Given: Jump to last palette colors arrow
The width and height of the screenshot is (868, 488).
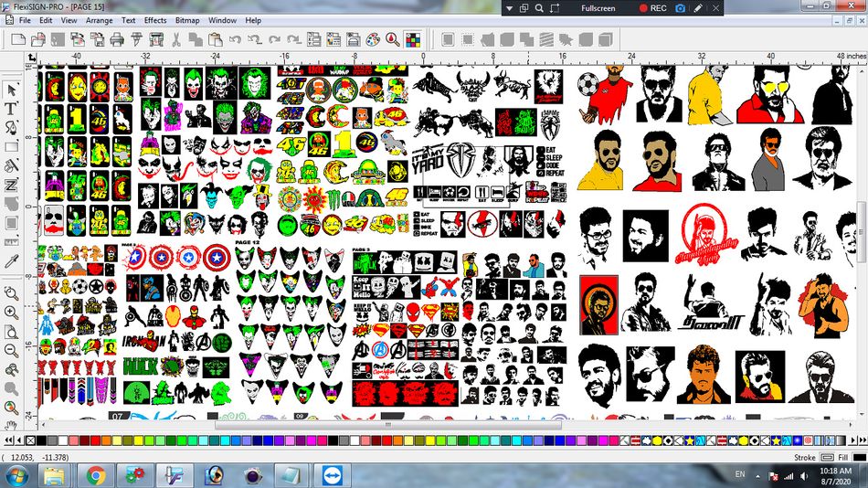Looking at the screenshot, I should click(863, 440).
